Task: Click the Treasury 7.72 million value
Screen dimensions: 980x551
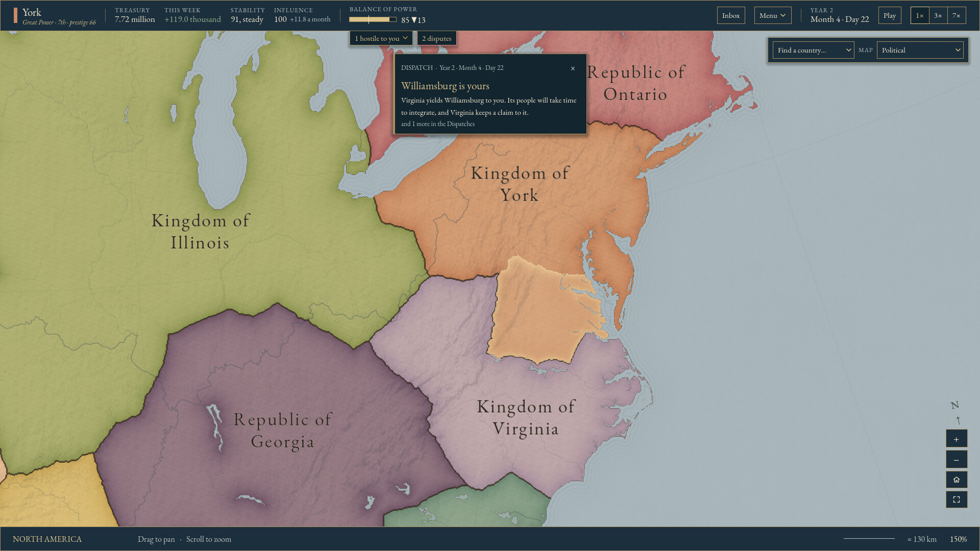Action: 135,19
